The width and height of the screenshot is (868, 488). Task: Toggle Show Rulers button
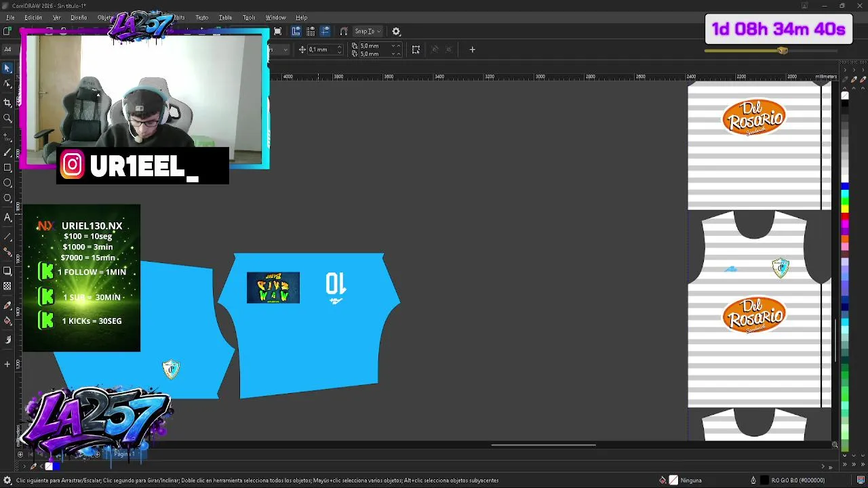click(296, 31)
